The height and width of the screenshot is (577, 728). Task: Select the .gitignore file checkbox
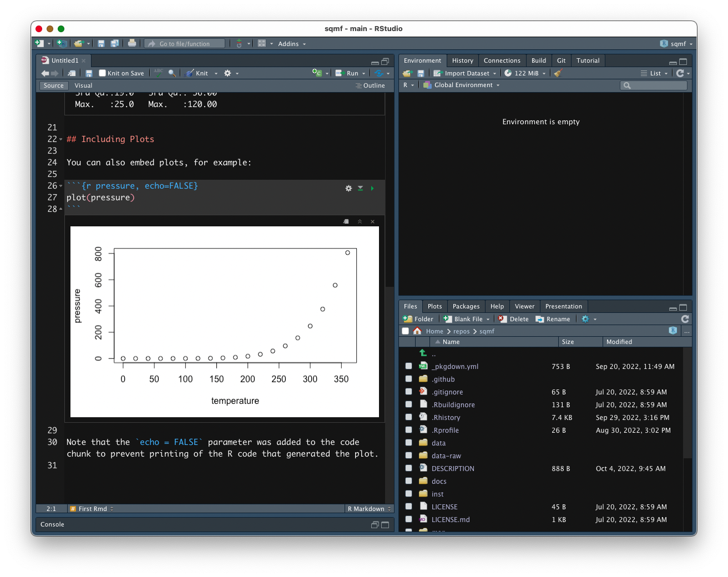coord(409,392)
